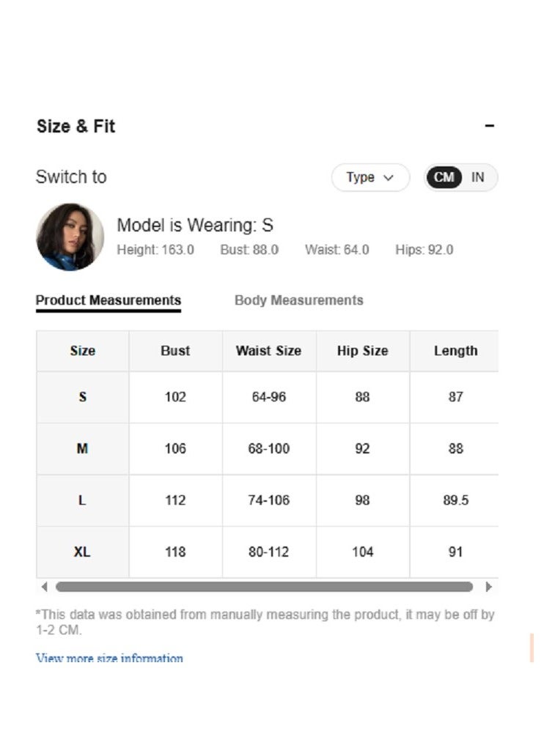The width and height of the screenshot is (555, 756).
Task: Select the Body Measurements tab
Action: click(x=298, y=300)
